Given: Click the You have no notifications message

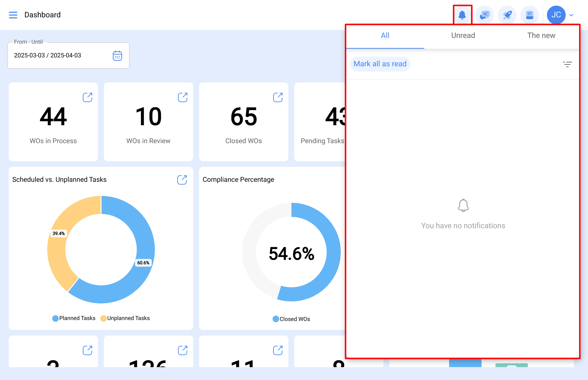Looking at the screenshot, I should pos(463,226).
